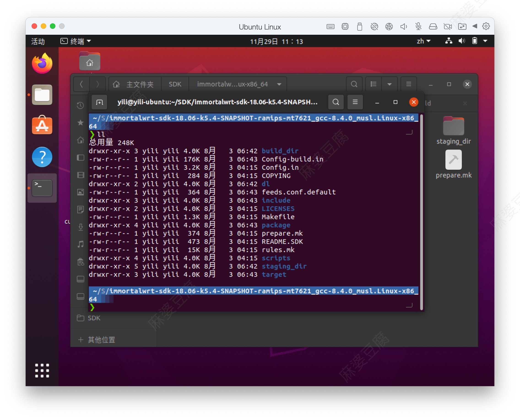Collapse the Parallels title bar icon strip
This screenshot has height=420, width=520.
click(474, 26)
